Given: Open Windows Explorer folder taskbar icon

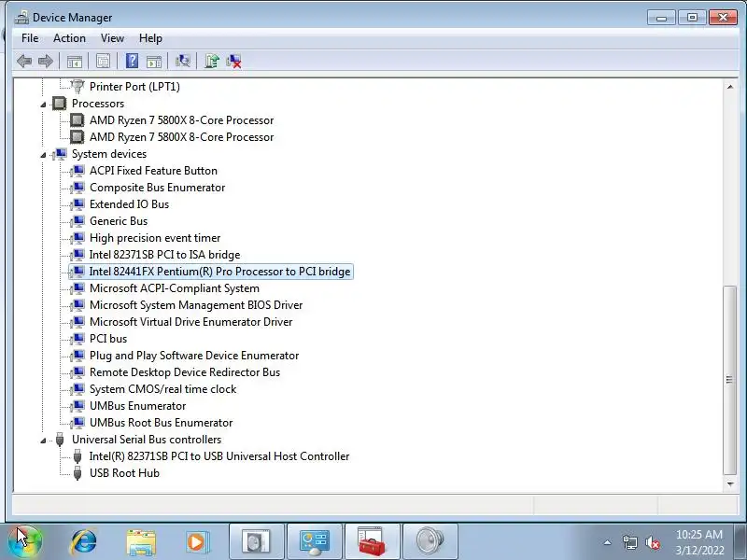Looking at the screenshot, I should (141, 542).
